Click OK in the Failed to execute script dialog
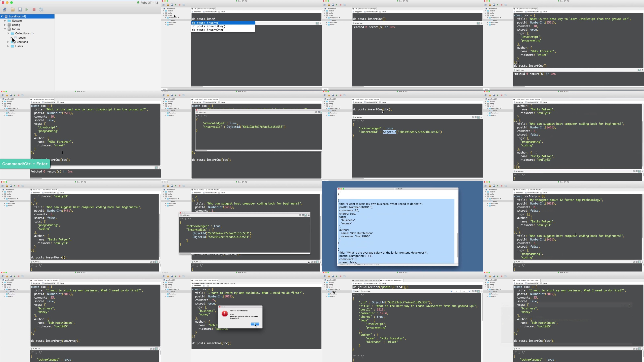 click(255, 324)
